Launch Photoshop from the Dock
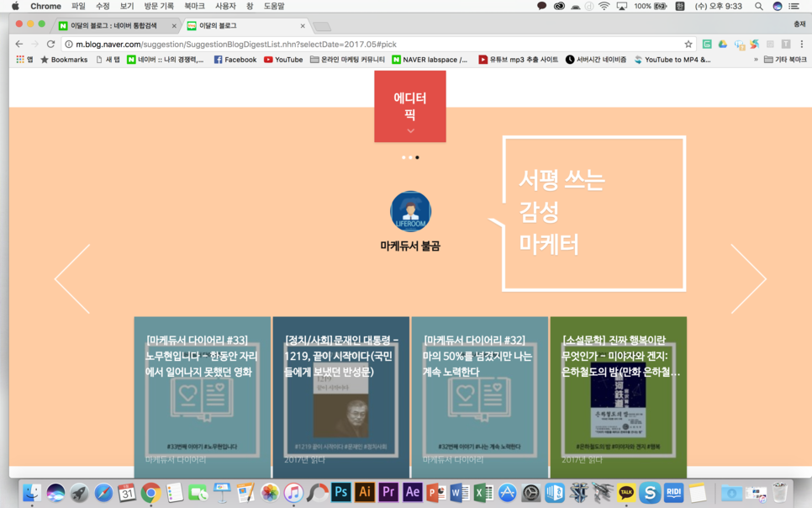This screenshot has height=508, width=812. click(340, 493)
